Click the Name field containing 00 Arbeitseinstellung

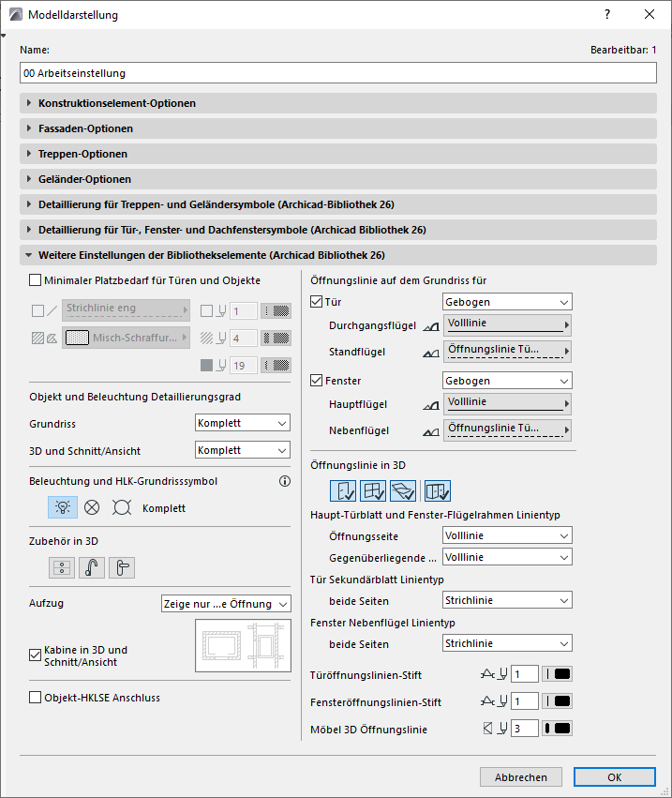tap(338, 73)
